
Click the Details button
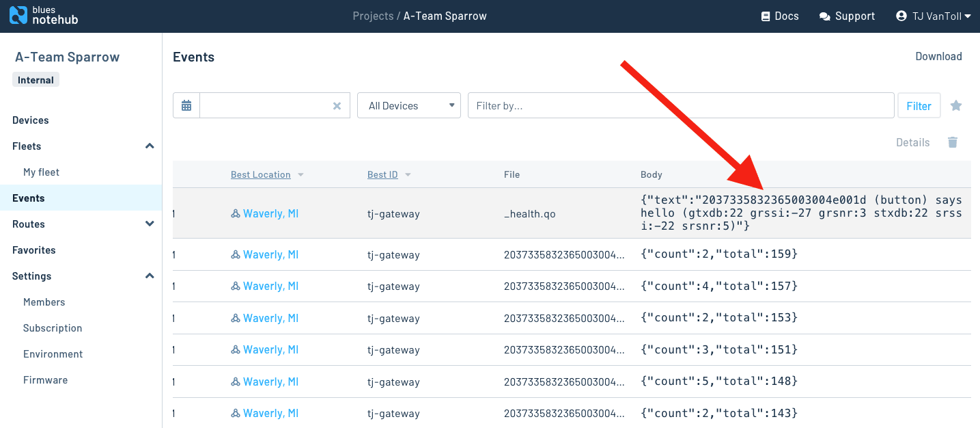(913, 142)
